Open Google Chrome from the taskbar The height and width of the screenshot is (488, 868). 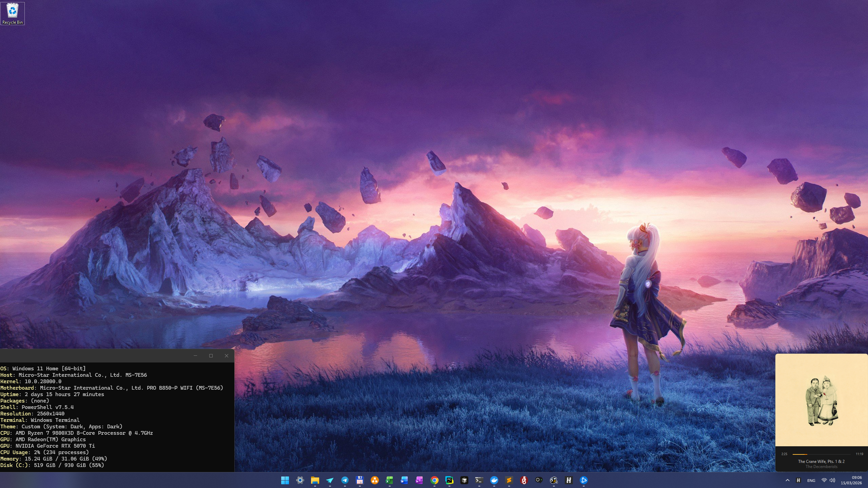434,480
